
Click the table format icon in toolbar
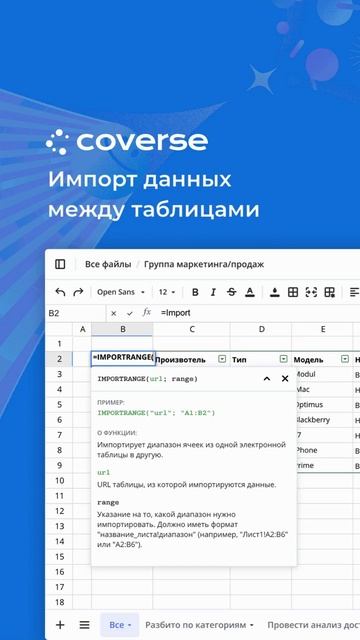tap(329, 292)
